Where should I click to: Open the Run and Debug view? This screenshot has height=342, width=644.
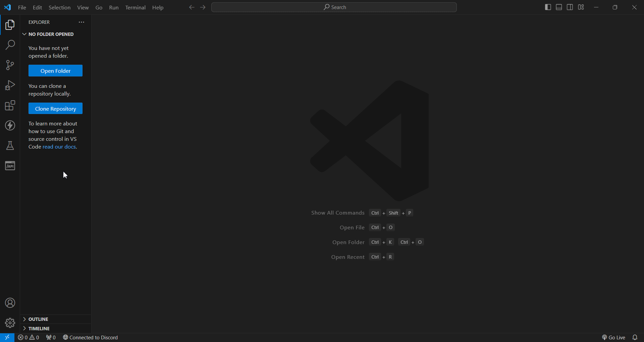click(x=10, y=85)
